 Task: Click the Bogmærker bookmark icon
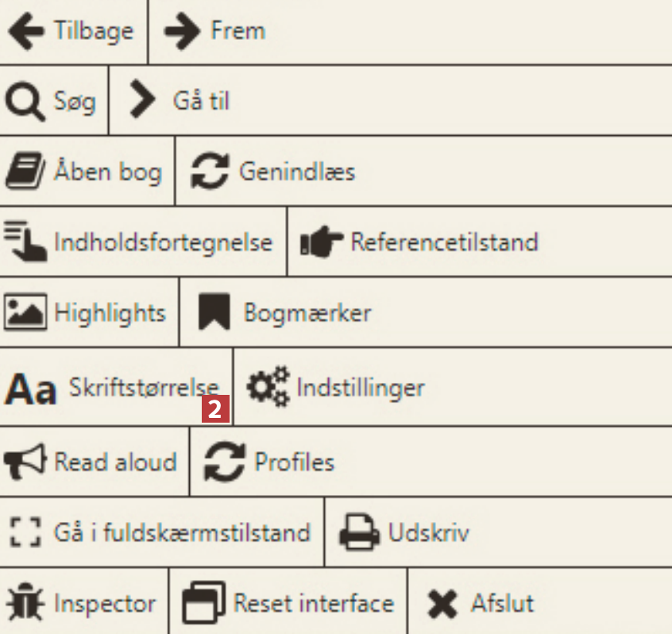click(x=214, y=312)
